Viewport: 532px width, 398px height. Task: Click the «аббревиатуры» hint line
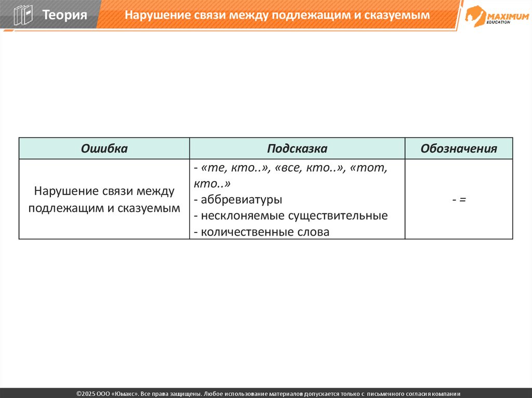click(x=238, y=199)
